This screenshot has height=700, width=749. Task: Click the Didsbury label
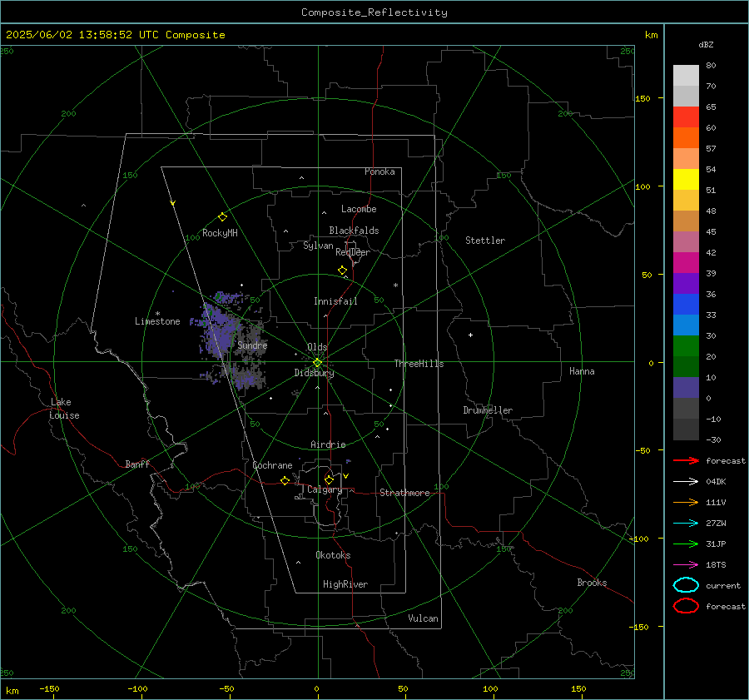314,373
